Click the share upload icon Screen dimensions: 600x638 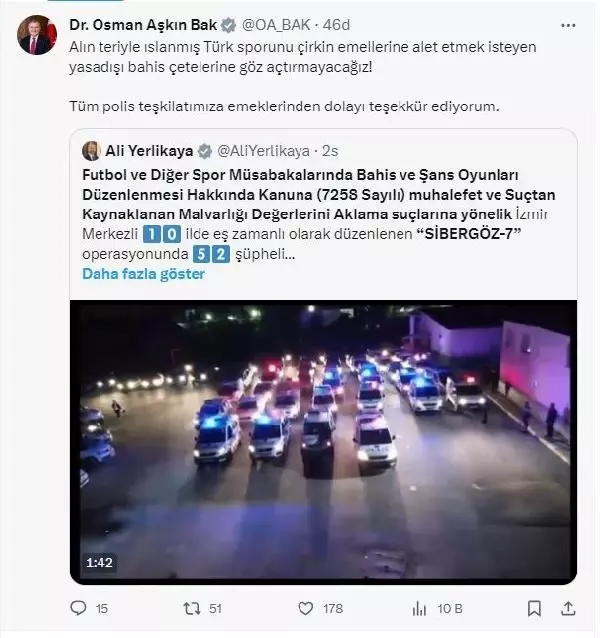point(568,607)
